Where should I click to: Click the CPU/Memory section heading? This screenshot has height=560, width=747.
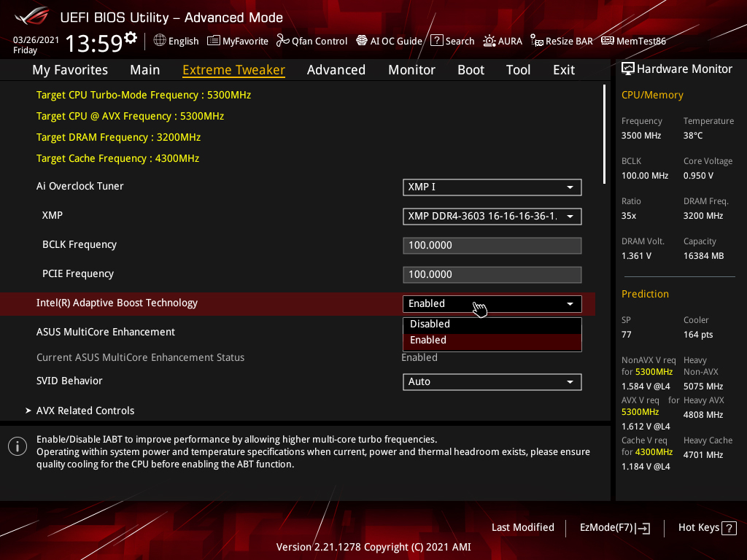[x=652, y=95]
